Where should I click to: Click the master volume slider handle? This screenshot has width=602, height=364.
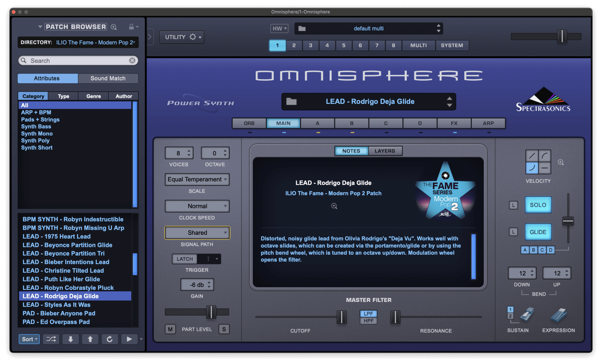562,36
